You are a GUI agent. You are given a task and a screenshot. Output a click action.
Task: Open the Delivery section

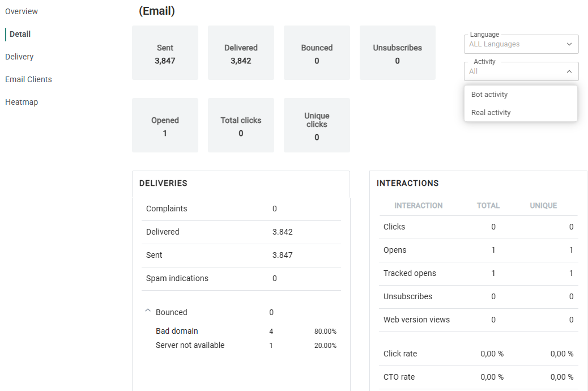(19, 57)
